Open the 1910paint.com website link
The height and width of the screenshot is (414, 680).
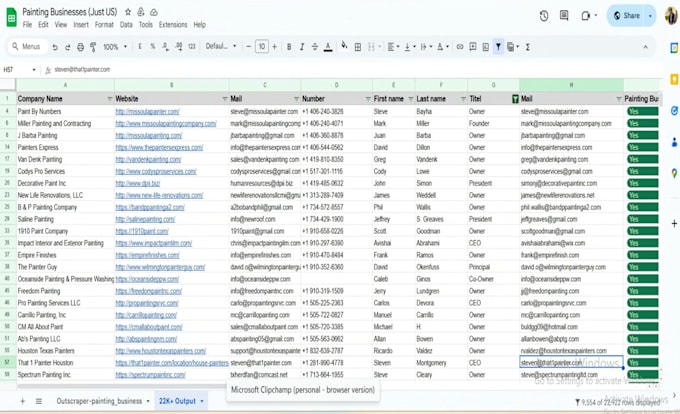click(142, 231)
